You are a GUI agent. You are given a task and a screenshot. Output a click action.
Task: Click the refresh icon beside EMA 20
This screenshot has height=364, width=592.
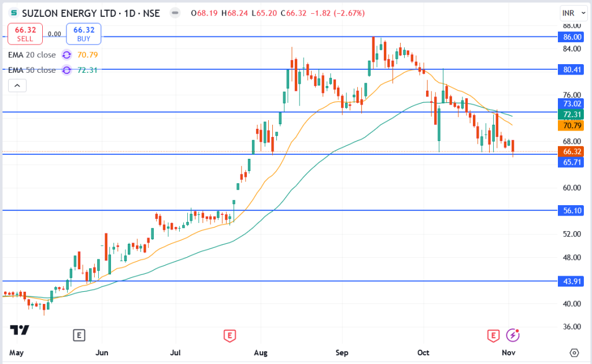tap(66, 55)
